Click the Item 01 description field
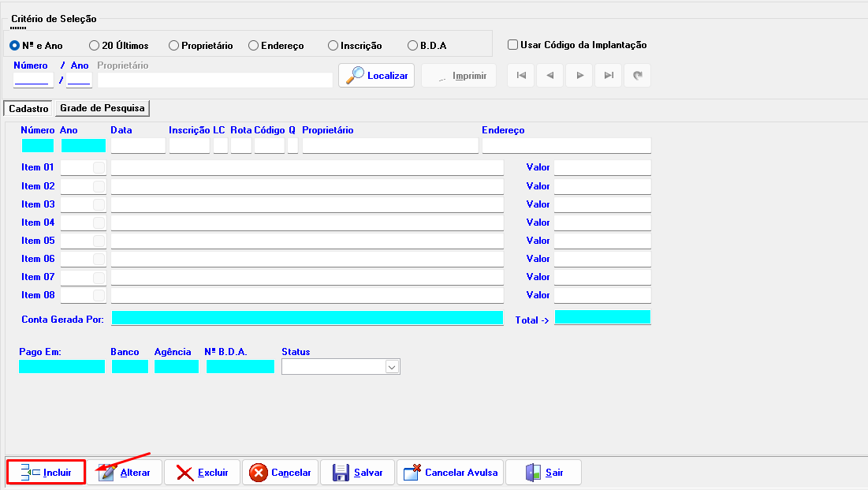Screen dimensions: 868x490 307,167
